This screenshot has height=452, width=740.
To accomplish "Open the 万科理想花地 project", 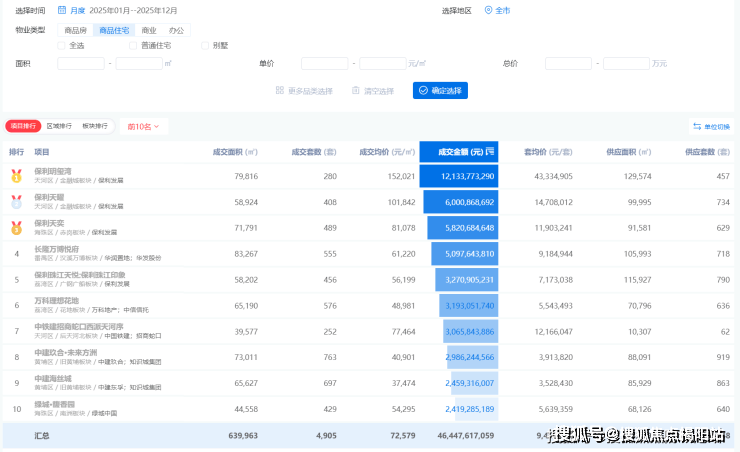I will pos(57,301).
